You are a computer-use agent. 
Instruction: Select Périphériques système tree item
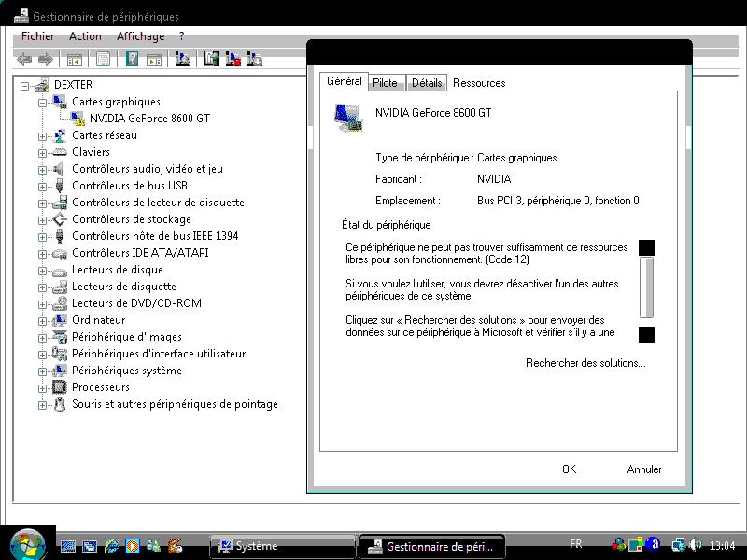click(127, 371)
